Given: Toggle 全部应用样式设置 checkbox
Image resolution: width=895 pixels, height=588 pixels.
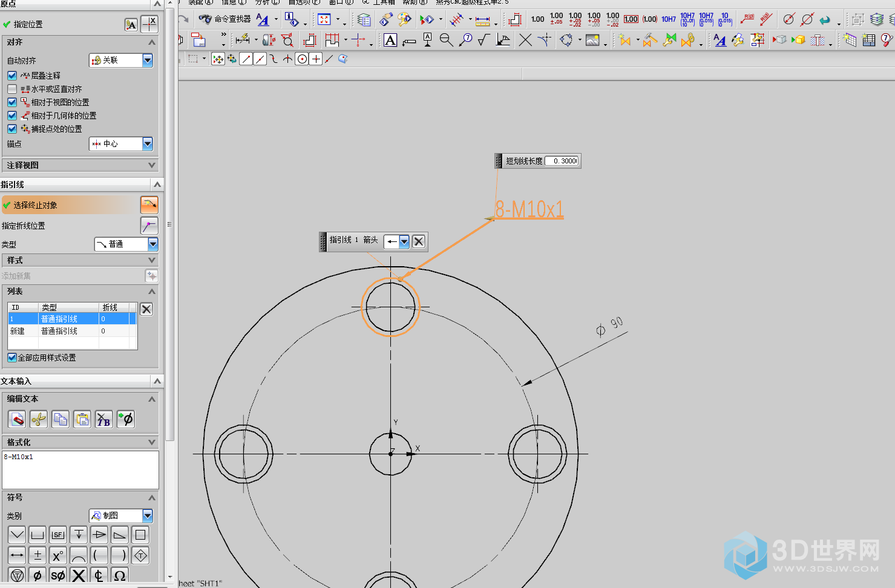Looking at the screenshot, I should [12, 358].
